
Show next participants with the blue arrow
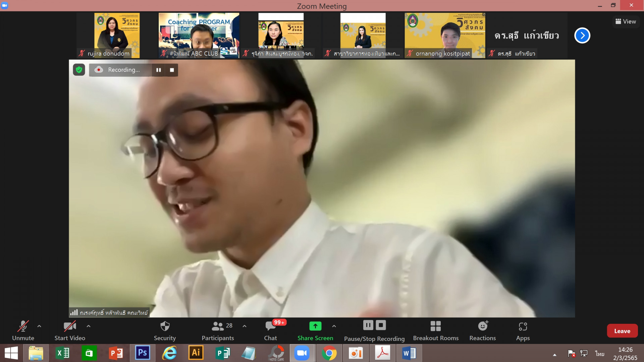click(x=582, y=36)
